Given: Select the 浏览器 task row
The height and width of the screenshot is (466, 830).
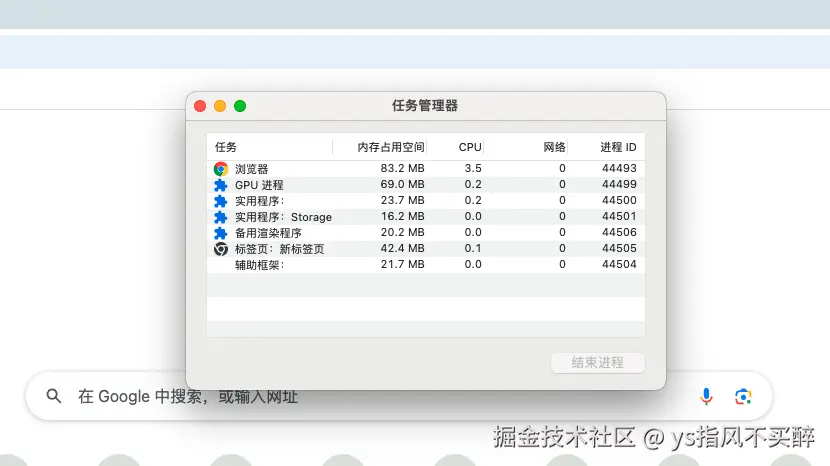Looking at the screenshot, I should point(426,169).
